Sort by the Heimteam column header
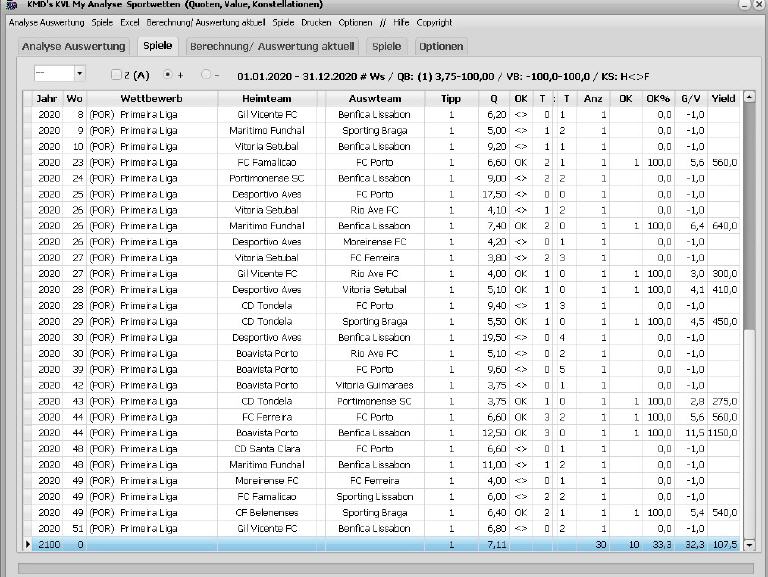Image resolution: width=768 pixels, height=577 pixels. pos(267,98)
